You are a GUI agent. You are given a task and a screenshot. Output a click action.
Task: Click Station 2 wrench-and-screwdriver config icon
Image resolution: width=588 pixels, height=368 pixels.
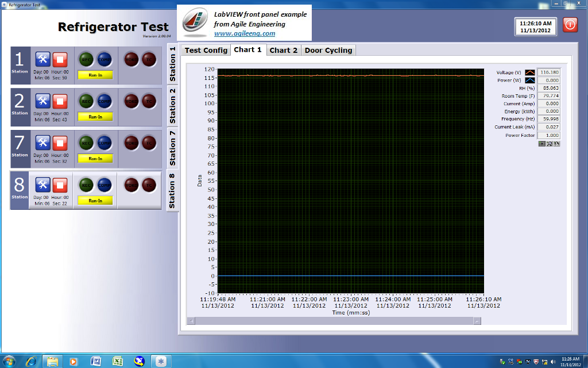tap(43, 101)
